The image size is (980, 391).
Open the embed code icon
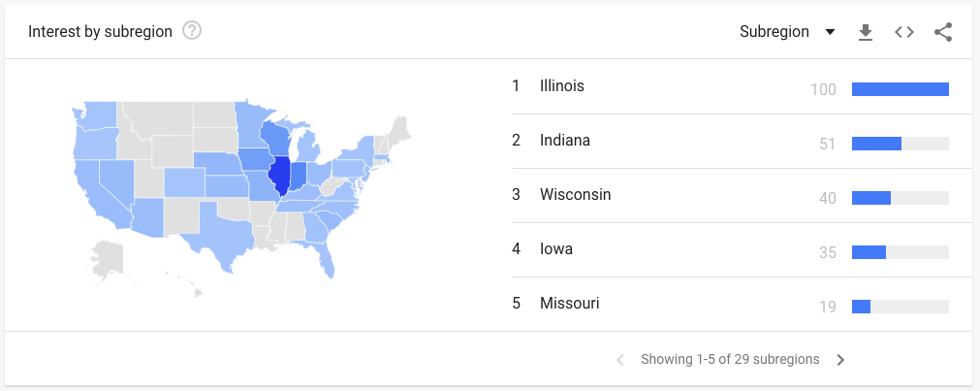coord(904,32)
